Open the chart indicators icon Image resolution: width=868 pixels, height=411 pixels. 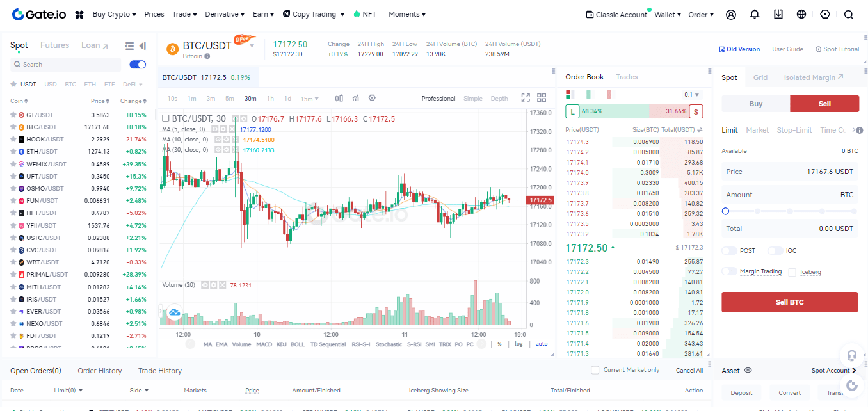pos(356,98)
